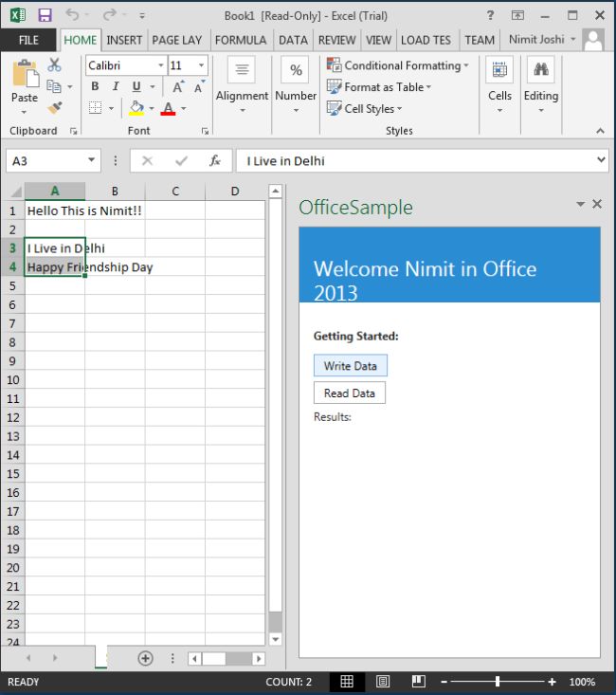The height and width of the screenshot is (695, 616).
Task: Expand the Paste options arrow
Action: pos(24,112)
